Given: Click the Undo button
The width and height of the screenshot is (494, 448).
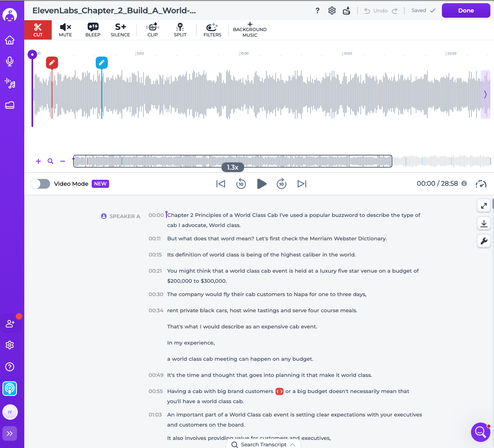Looking at the screenshot, I should point(376,11).
